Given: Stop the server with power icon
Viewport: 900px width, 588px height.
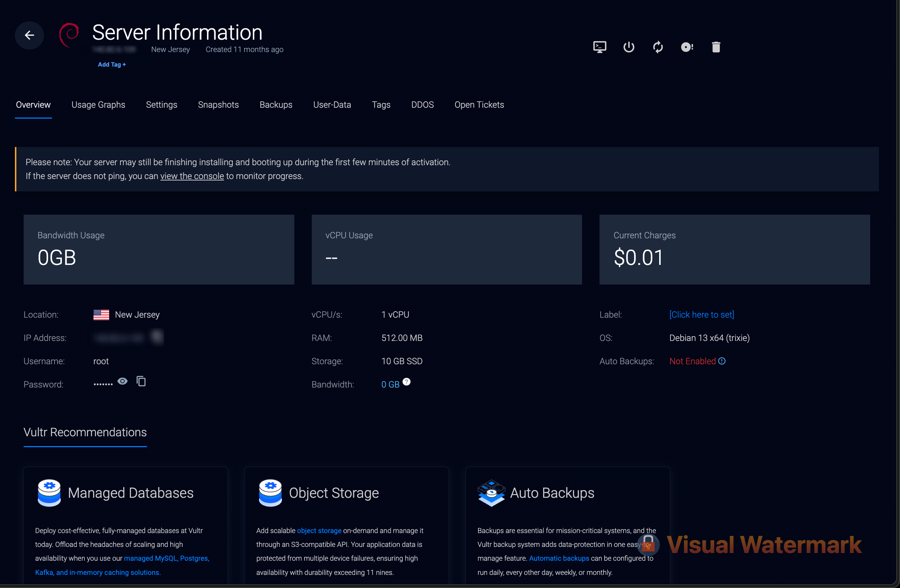Looking at the screenshot, I should pyautogui.click(x=629, y=47).
